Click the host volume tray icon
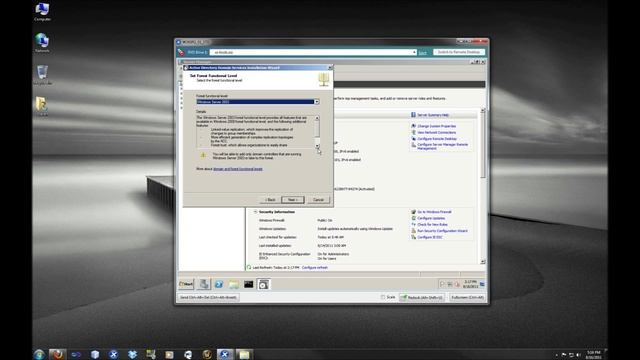Screen dimensions: 640x360 click(x=578, y=355)
